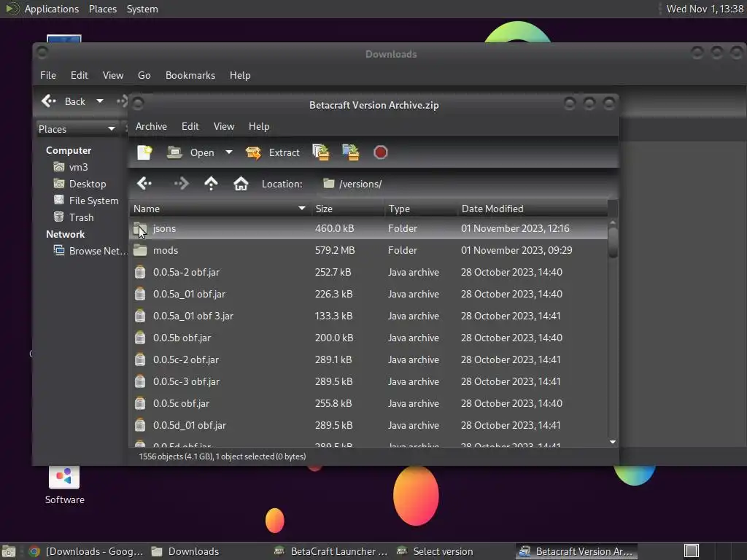Create a new archive with the toolbar icon
Screen dimensions: 747x560
tap(144, 152)
